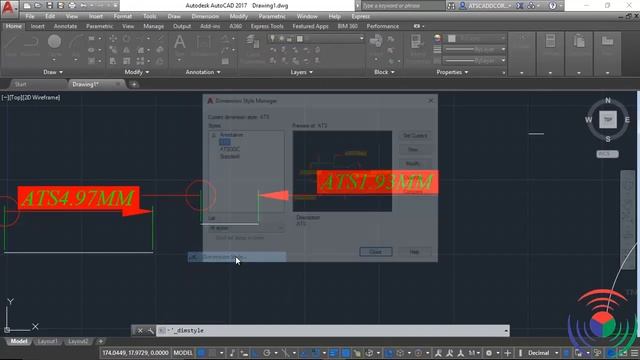Toggle clean screen in status bar
This screenshot has height=360, width=640.
[623, 353]
